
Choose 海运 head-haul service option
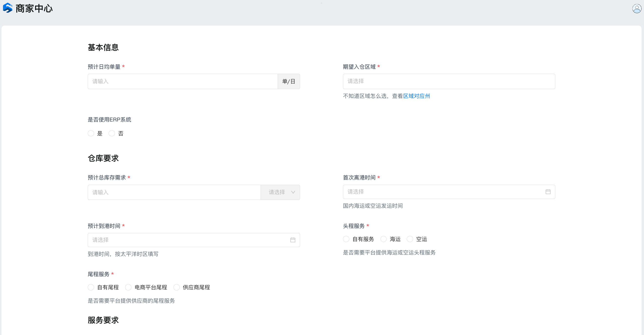383,239
